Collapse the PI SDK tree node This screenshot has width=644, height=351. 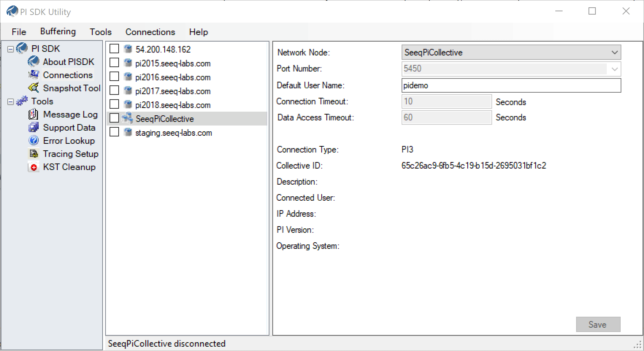click(11, 49)
